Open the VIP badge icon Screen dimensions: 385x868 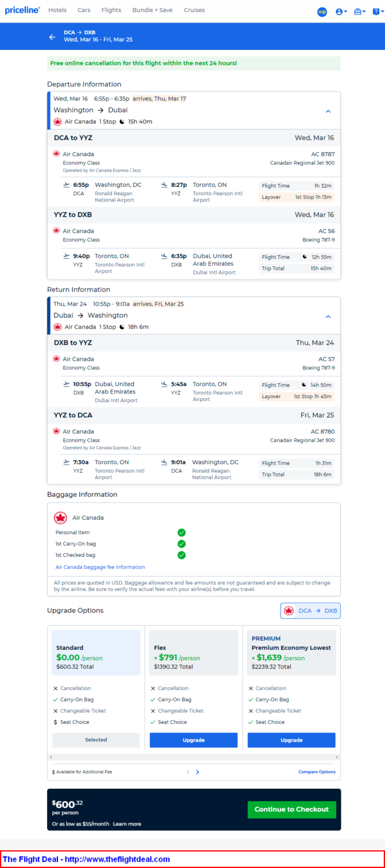[x=322, y=11]
